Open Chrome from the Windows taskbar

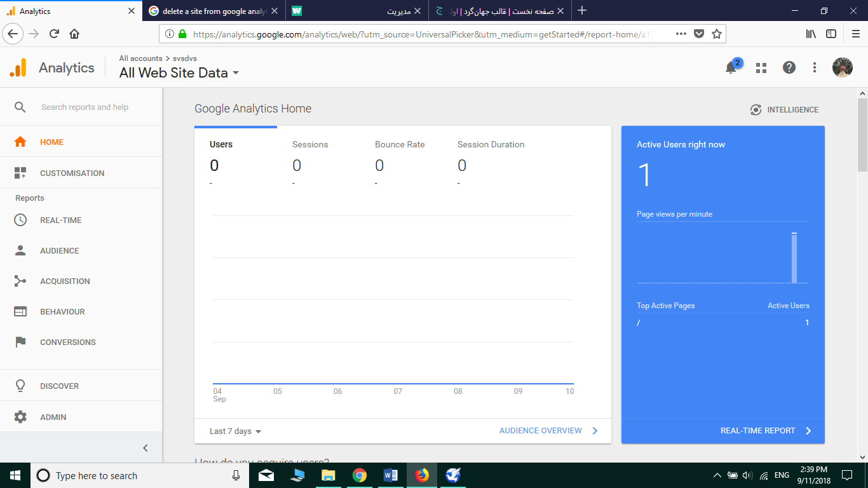click(x=360, y=475)
